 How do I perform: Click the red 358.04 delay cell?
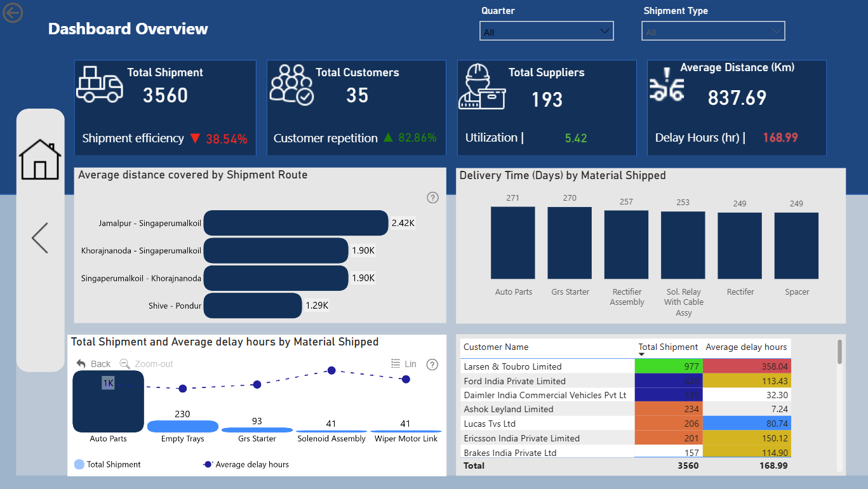747,366
